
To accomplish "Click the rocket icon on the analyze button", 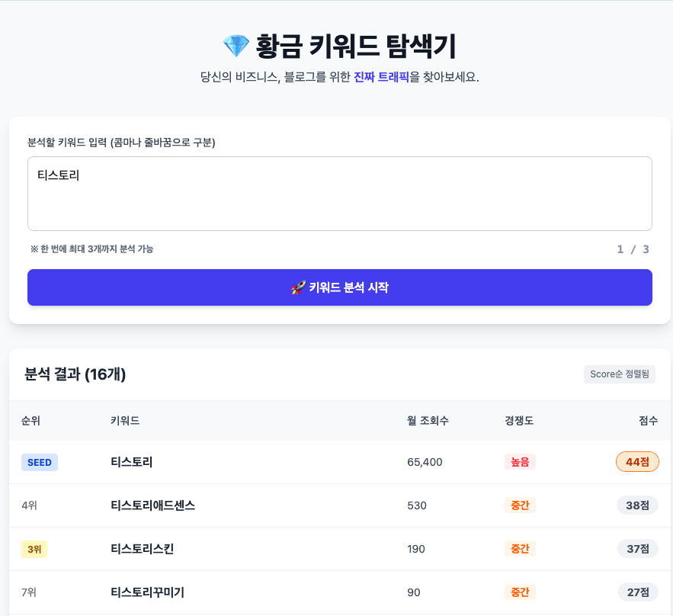I will click(298, 287).
